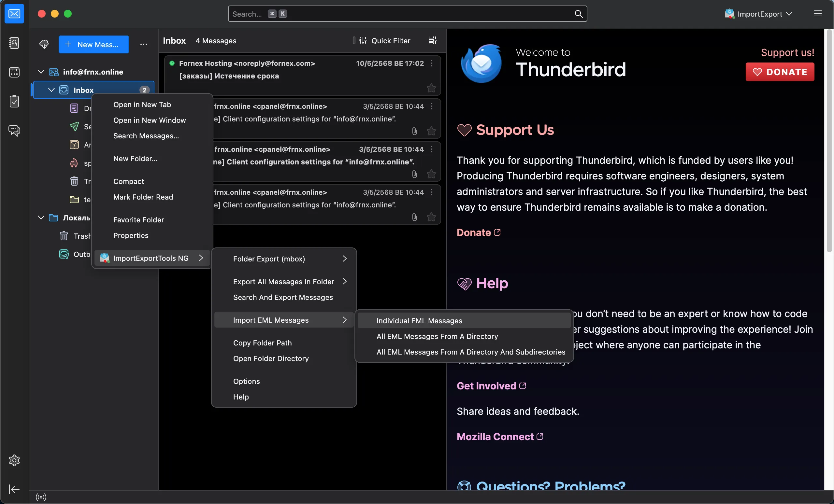Click the New Message button
The width and height of the screenshot is (834, 504).
coord(94,44)
